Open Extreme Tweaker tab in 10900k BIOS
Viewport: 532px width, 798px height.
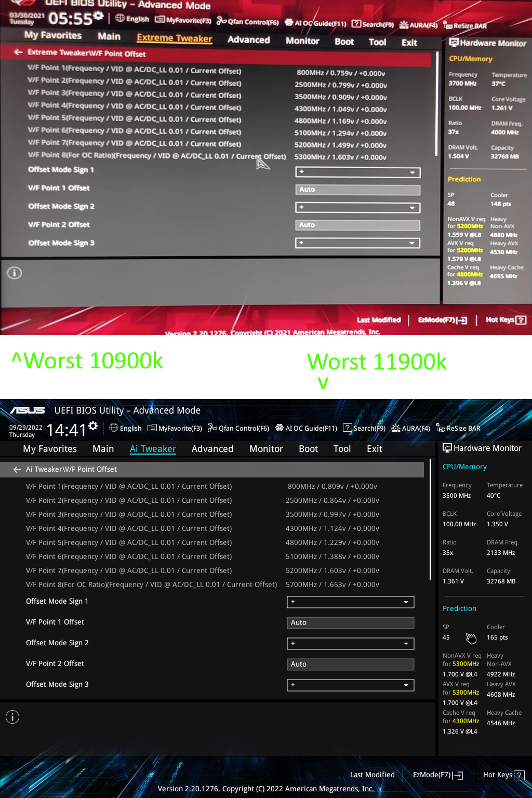click(174, 38)
